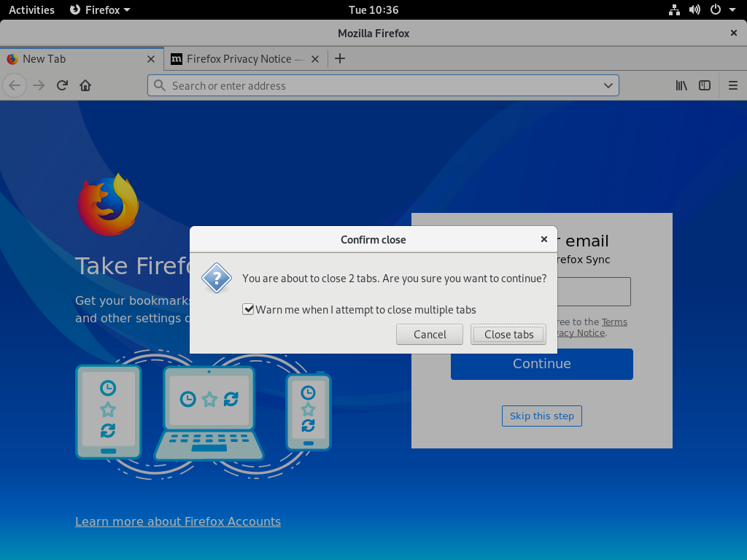Viewport: 747px width, 560px height.
Task: Show the sidebar panel
Action: coord(705,86)
